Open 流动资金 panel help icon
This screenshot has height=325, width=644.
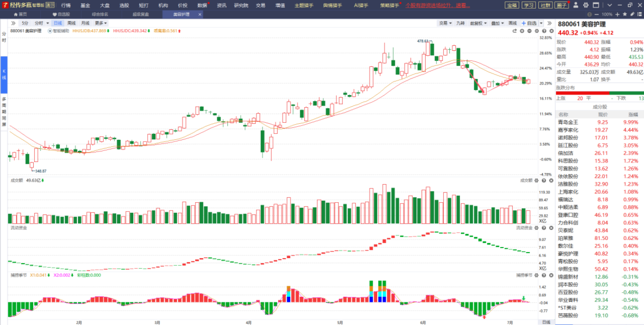pos(543,228)
